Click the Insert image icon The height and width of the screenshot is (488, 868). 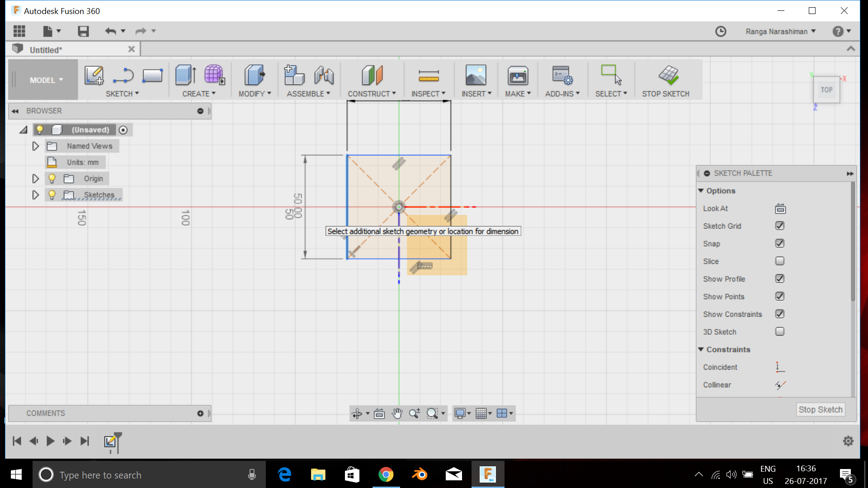pos(476,75)
